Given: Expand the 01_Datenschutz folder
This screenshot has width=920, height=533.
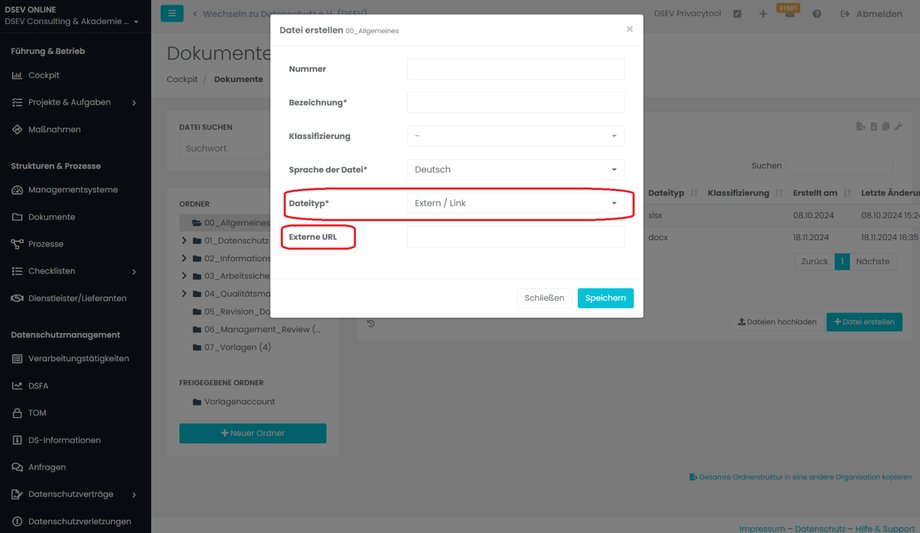Looking at the screenshot, I should click(x=184, y=241).
